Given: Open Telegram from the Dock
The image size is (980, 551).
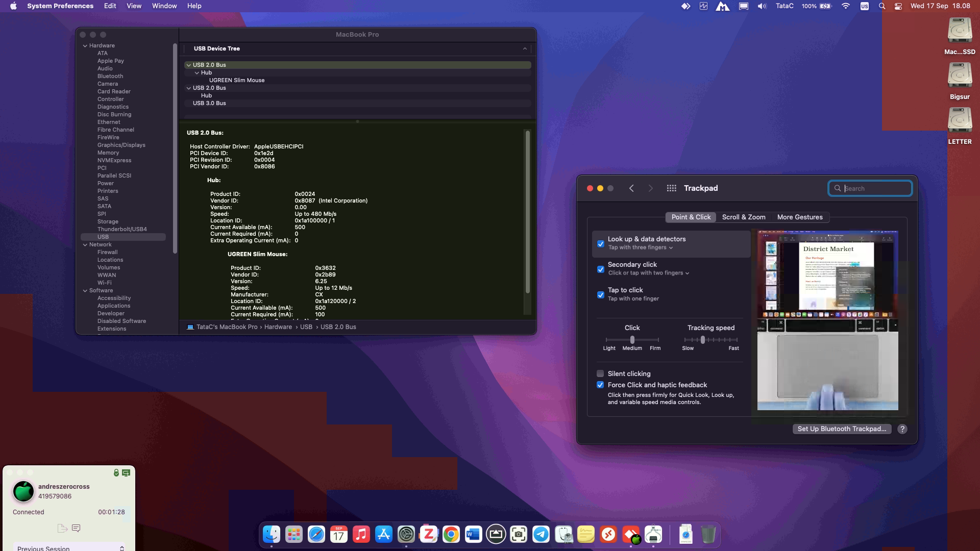Looking at the screenshot, I should pyautogui.click(x=541, y=534).
